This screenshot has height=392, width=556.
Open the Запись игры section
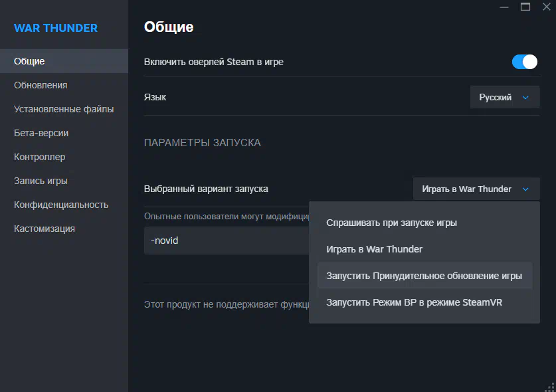41,181
